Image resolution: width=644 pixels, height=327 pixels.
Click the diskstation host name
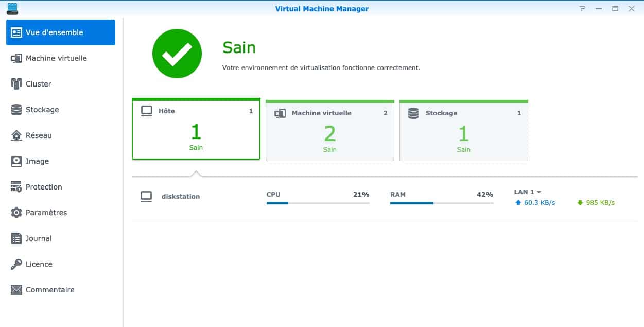(180, 197)
